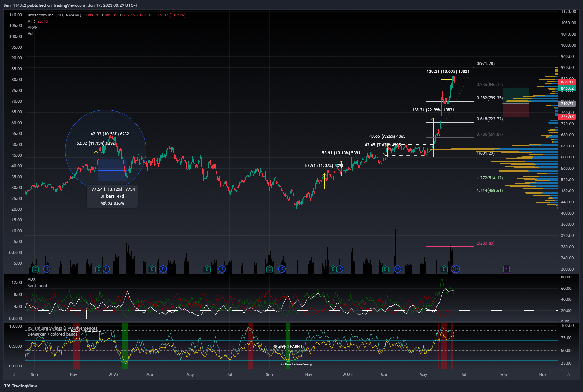This screenshot has width=583, height=392.
Task: Click the 48.69(CLEARED) label
Action: click(x=288, y=347)
